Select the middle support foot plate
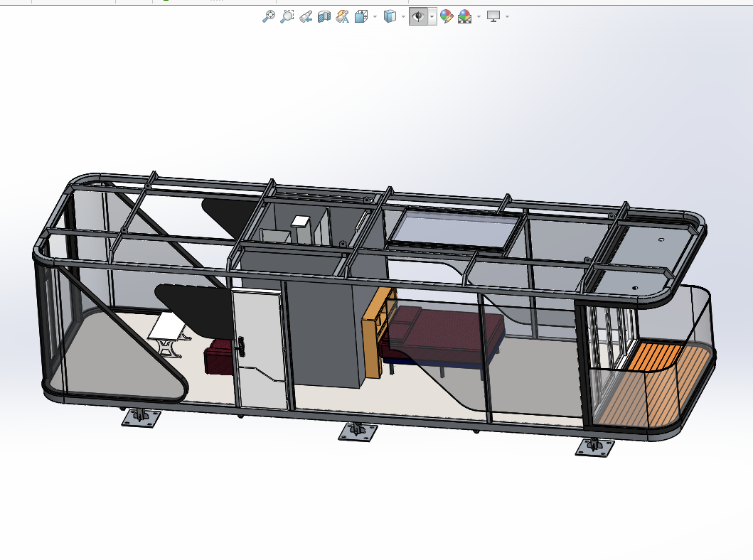Screen dimensions: 753x560 coord(358,432)
